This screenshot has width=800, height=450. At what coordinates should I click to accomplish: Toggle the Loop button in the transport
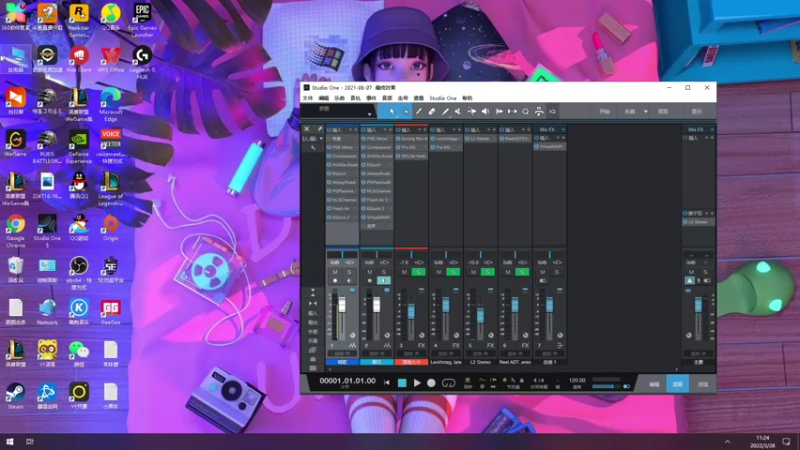click(x=448, y=383)
